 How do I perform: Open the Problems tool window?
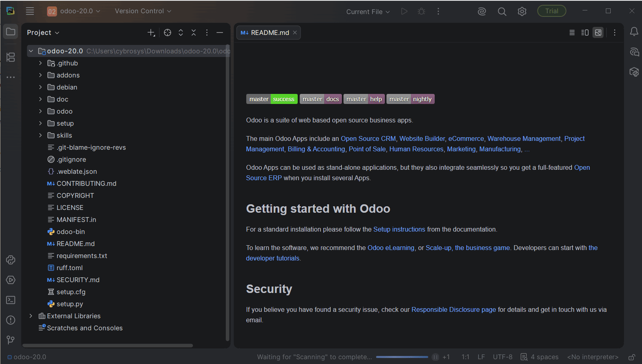point(11,320)
